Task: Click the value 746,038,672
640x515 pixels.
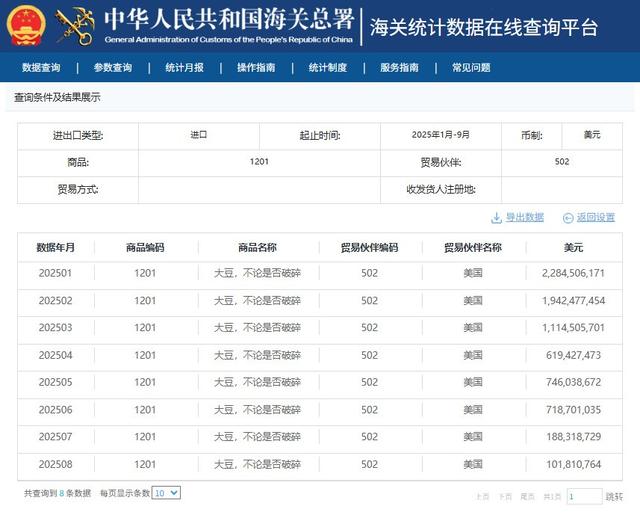Action: click(x=573, y=382)
